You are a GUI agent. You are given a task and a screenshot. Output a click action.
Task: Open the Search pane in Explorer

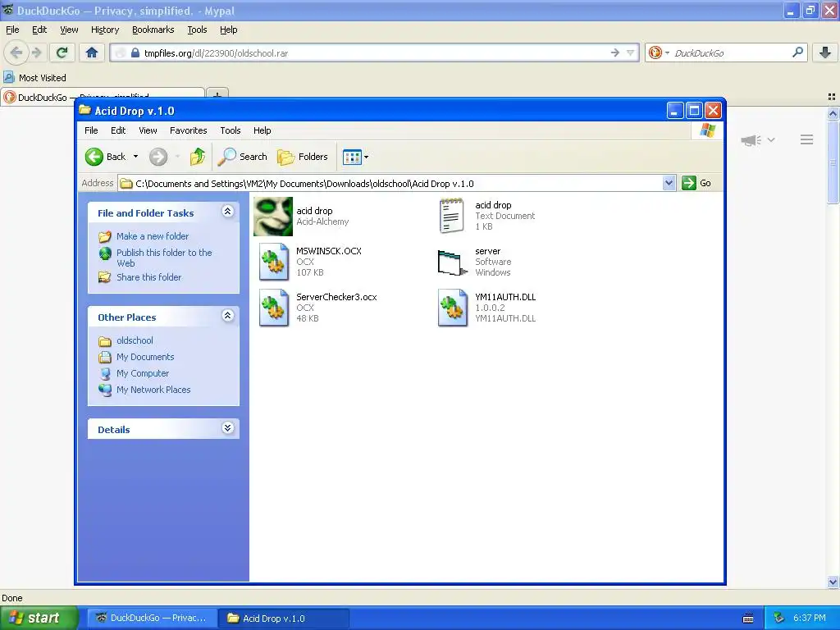click(242, 157)
